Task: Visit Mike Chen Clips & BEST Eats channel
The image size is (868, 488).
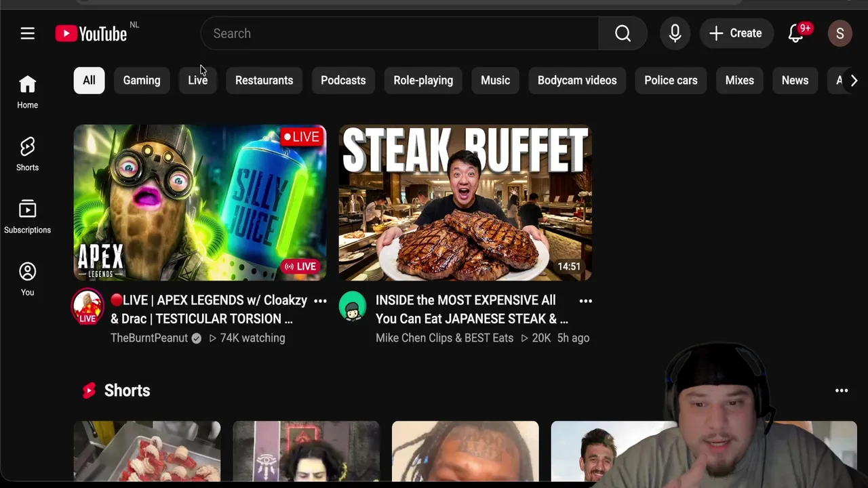Action: pyautogui.click(x=444, y=338)
